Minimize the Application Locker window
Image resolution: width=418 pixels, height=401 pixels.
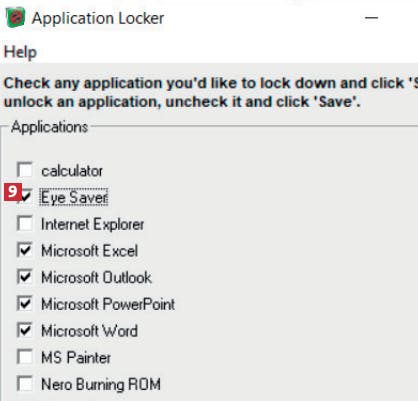[x=371, y=18]
